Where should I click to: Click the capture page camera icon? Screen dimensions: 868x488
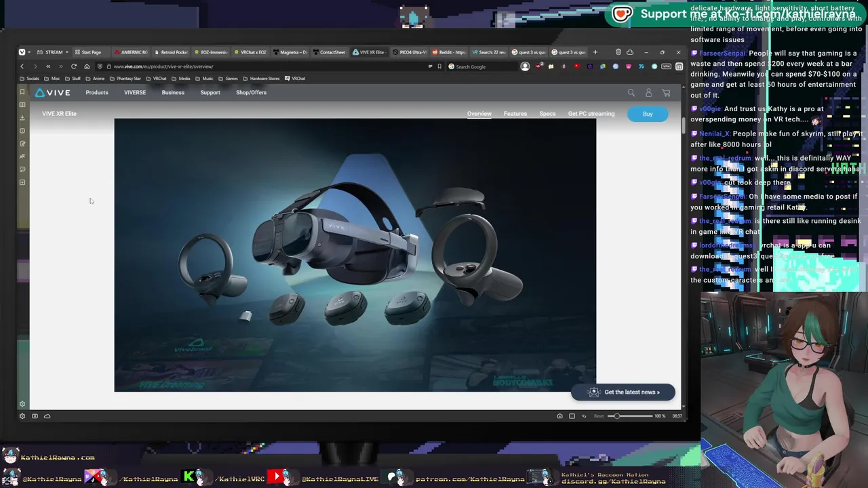559,416
